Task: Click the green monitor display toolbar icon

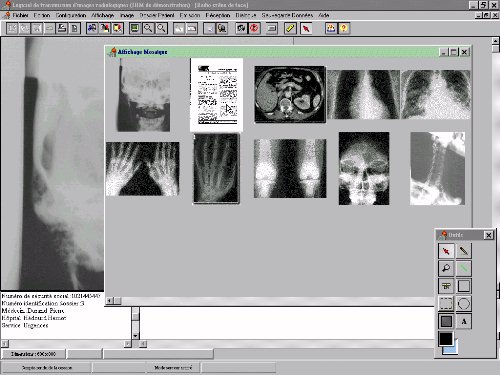Action: 135,28
